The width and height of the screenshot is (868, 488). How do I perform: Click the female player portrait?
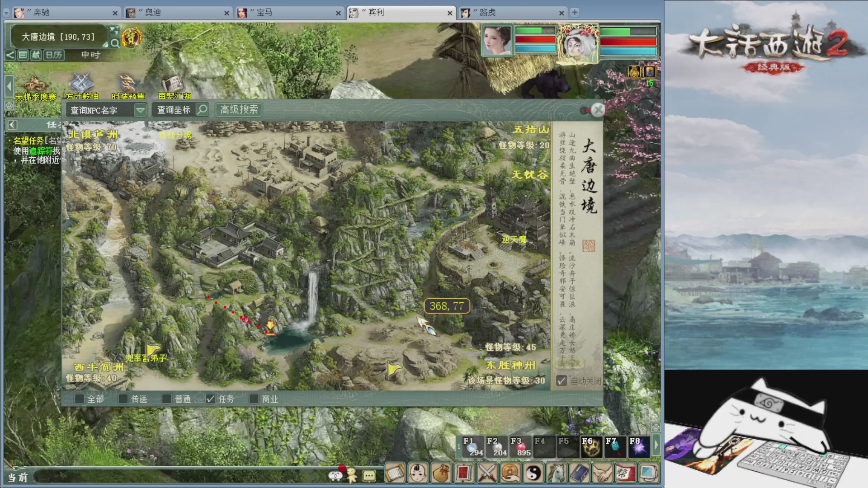497,40
